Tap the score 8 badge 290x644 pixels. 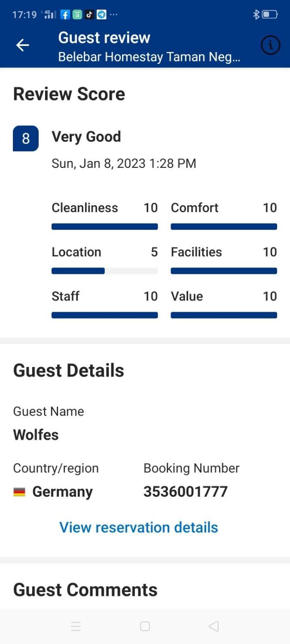point(26,138)
